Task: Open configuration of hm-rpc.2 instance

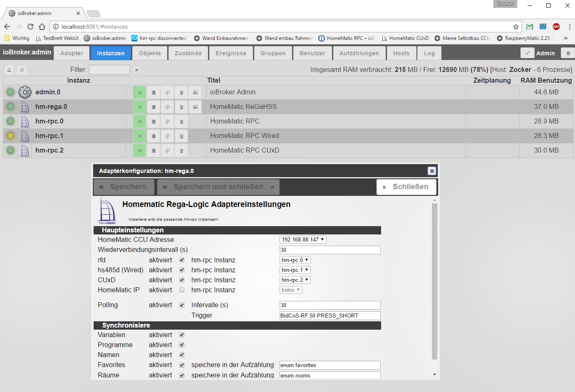Action: [154, 150]
